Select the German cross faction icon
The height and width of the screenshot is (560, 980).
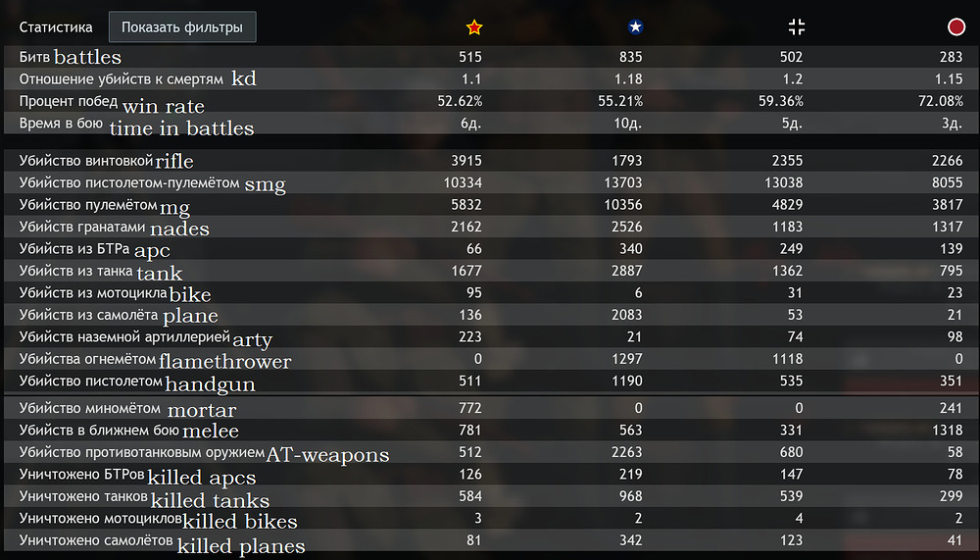click(798, 27)
